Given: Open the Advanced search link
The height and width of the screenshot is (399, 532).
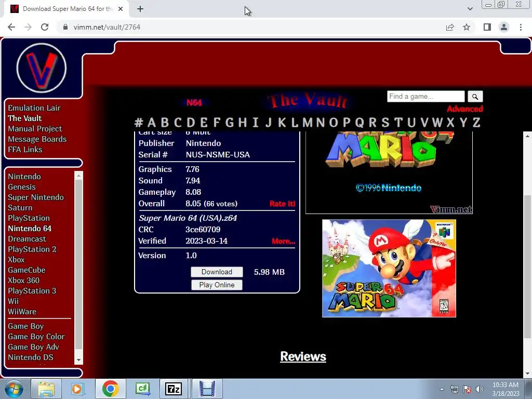Looking at the screenshot, I should coord(464,109).
